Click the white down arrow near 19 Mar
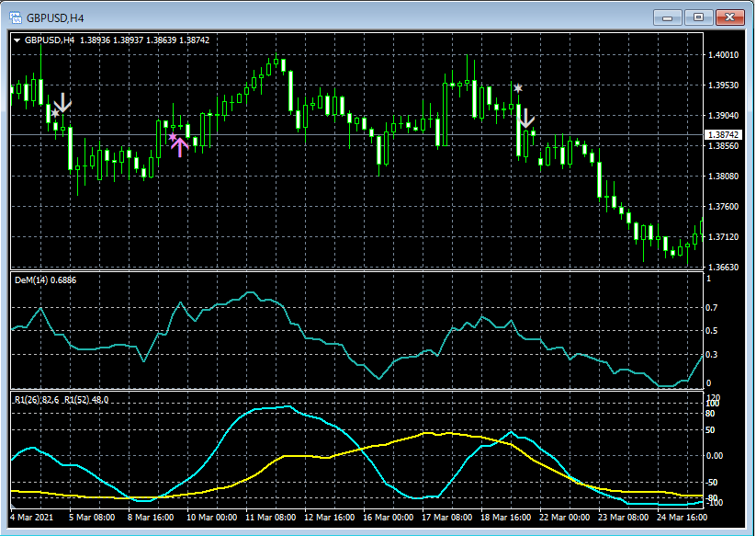The image size is (756, 536). (526, 119)
